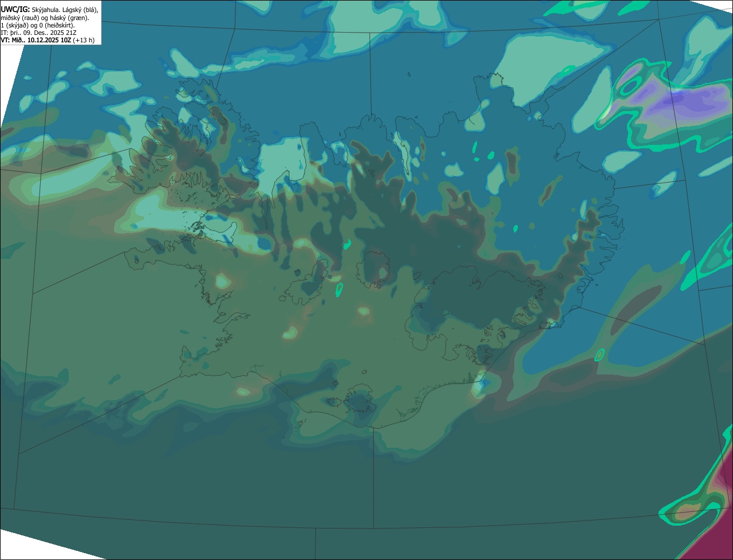Click the bold "VT: Mið.. 10.12.2025 10Z" valid time

[36, 40]
